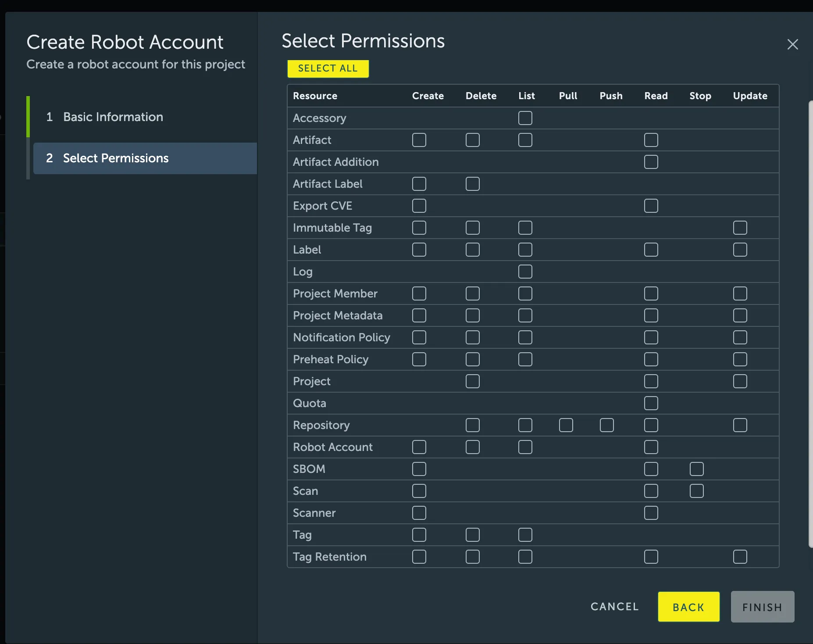Viewport: 813px width, 644px height.
Task: Tick SBOM Stop checkbox
Action: [x=696, y=469]
